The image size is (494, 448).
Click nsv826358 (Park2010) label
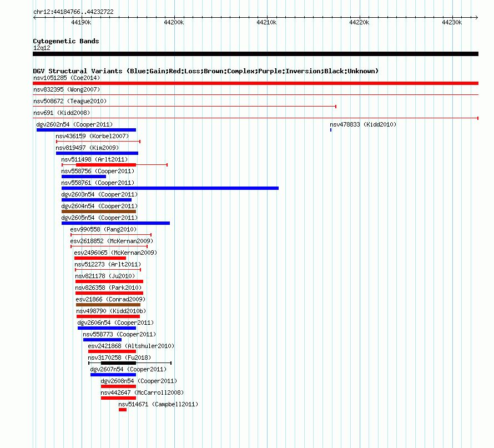pos(108,288)
